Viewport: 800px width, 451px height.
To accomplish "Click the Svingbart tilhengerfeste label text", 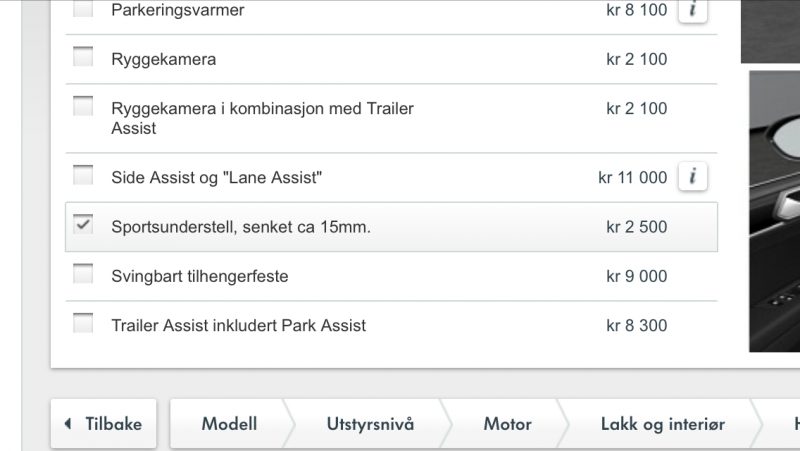I will click(x=200, y=276).
